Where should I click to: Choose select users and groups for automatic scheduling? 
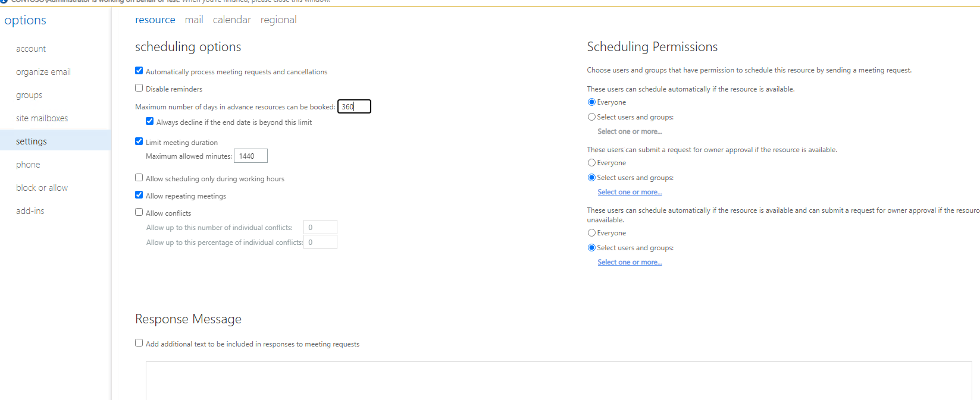coord(591,116)
